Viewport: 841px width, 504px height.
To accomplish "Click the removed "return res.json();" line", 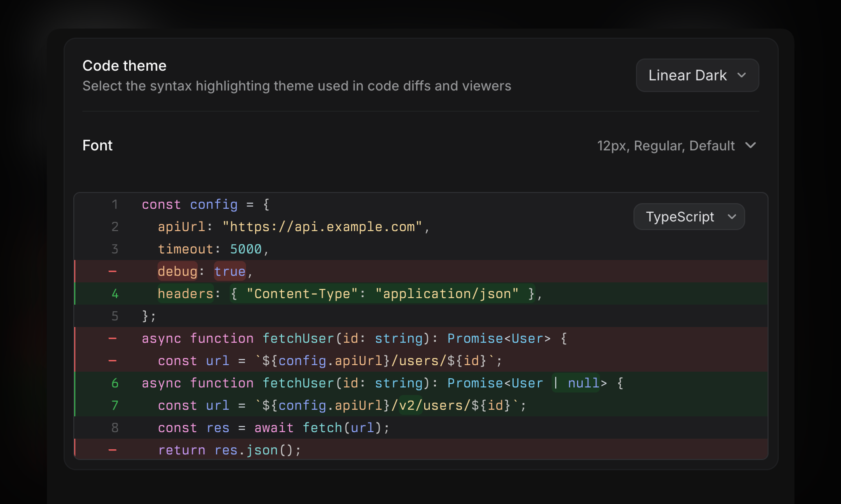I will pos(421,450).
